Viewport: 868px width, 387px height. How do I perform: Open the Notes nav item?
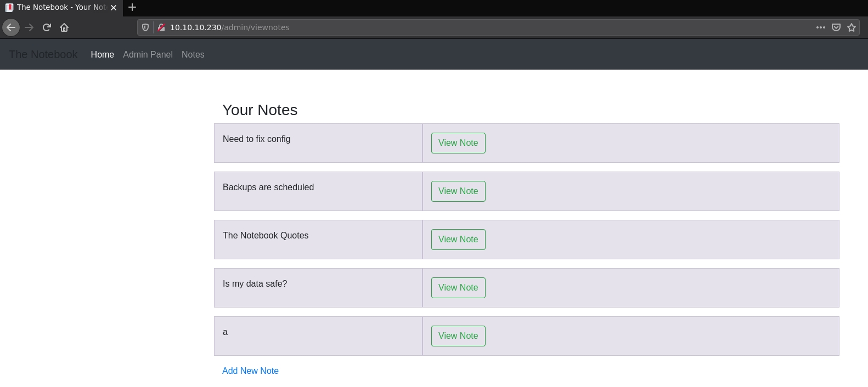(x=193, y=54)
